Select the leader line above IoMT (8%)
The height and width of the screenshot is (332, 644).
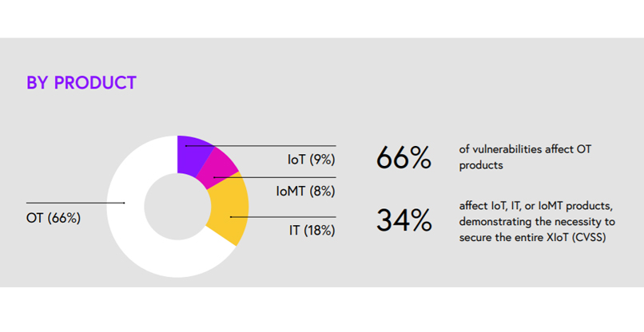point(280,177)
